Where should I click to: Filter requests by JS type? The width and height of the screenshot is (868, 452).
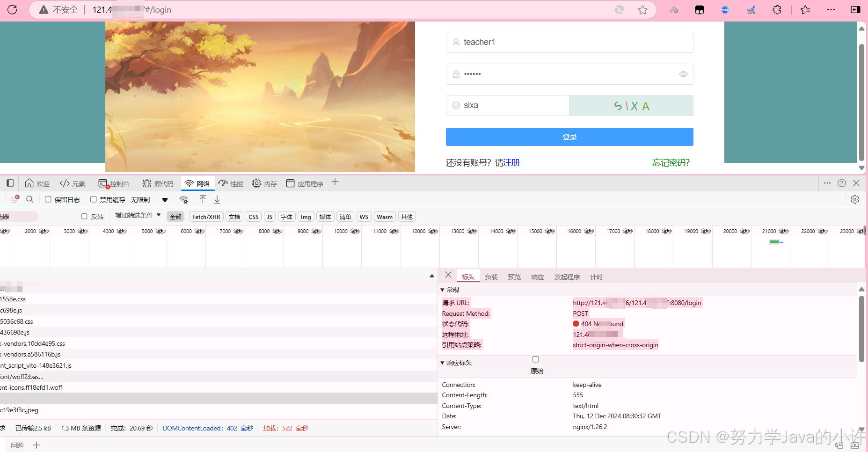270,217
